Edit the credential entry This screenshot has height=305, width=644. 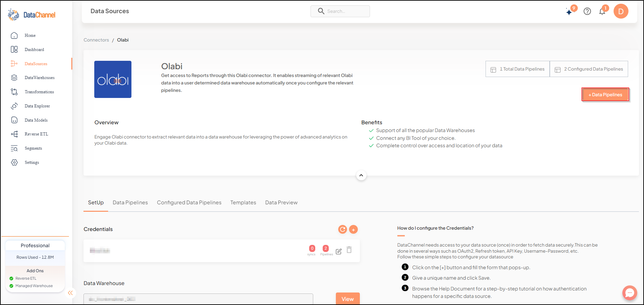[x=339, y=251]
